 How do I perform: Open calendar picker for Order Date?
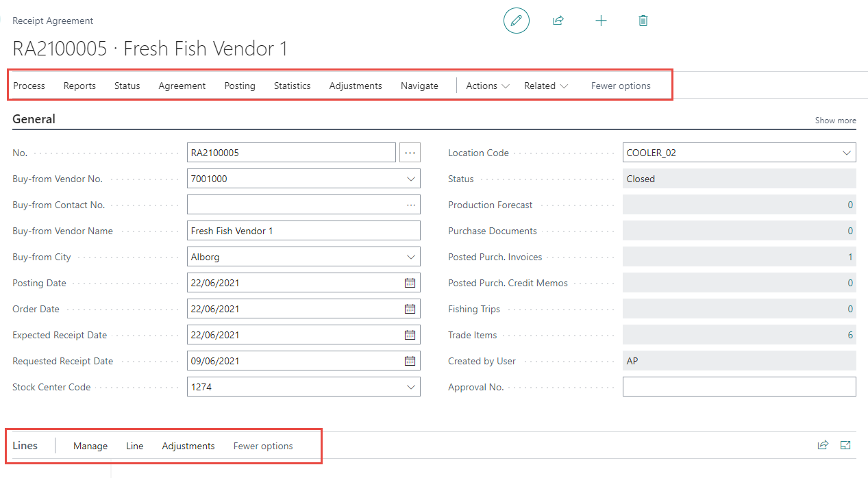[410, 309]
